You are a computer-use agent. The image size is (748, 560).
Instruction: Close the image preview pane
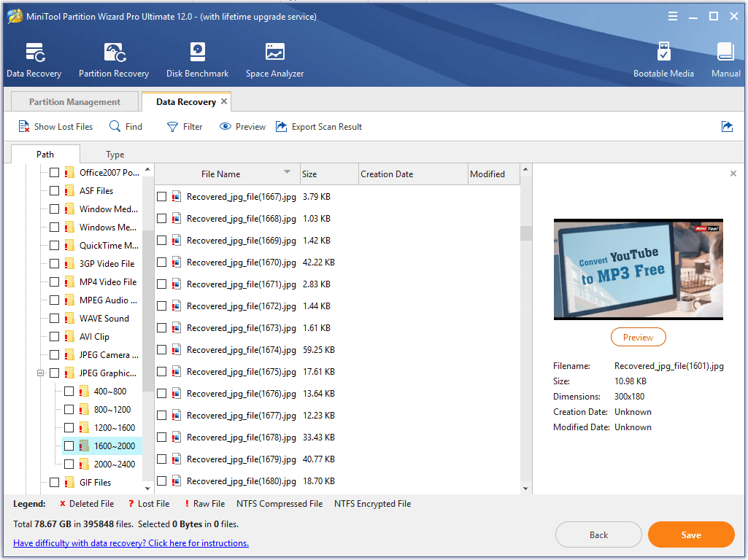[x=733, y=174]
